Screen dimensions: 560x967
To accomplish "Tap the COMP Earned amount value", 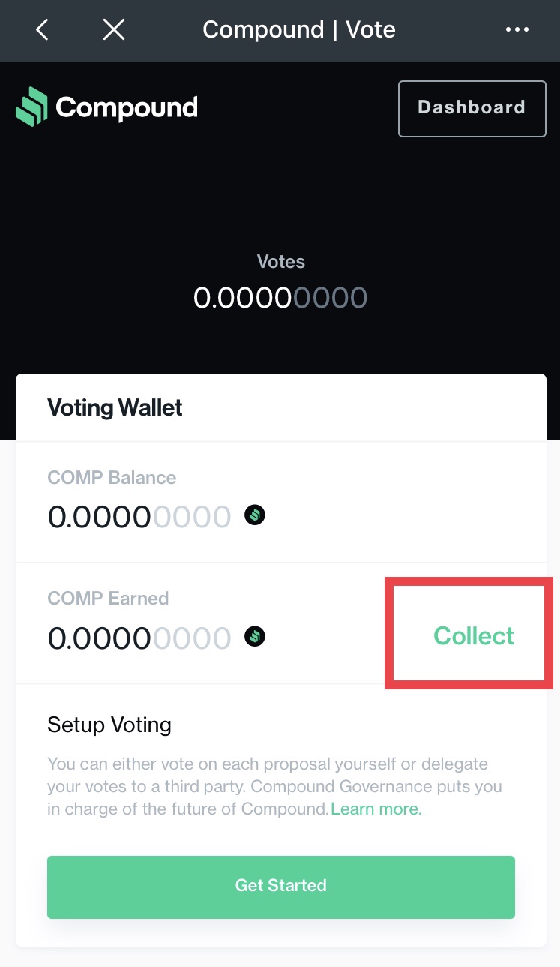I will [139, 638].
